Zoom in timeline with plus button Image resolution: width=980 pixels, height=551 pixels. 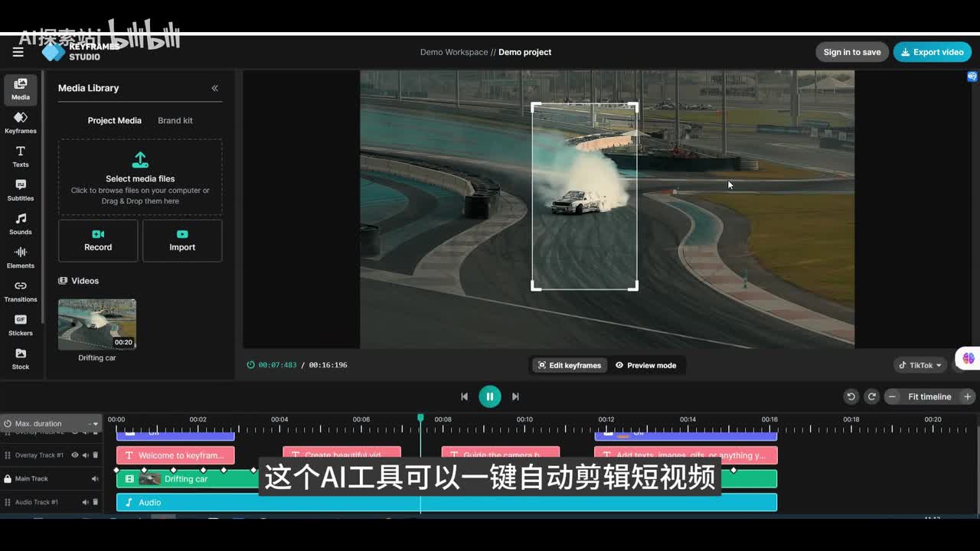[x=967, y=396]
